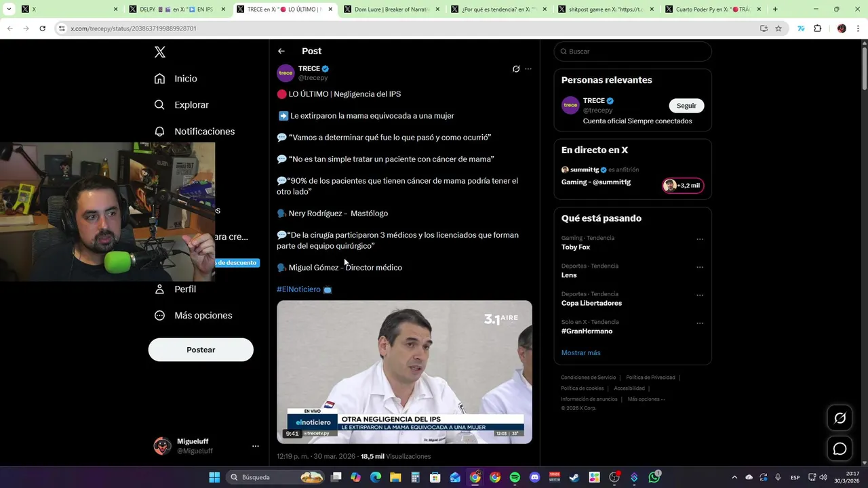The height and width of the screenshot is (488, 868).
Task: Open Chrome profile avatar in the toolbar
Action: tap(842, 28)
